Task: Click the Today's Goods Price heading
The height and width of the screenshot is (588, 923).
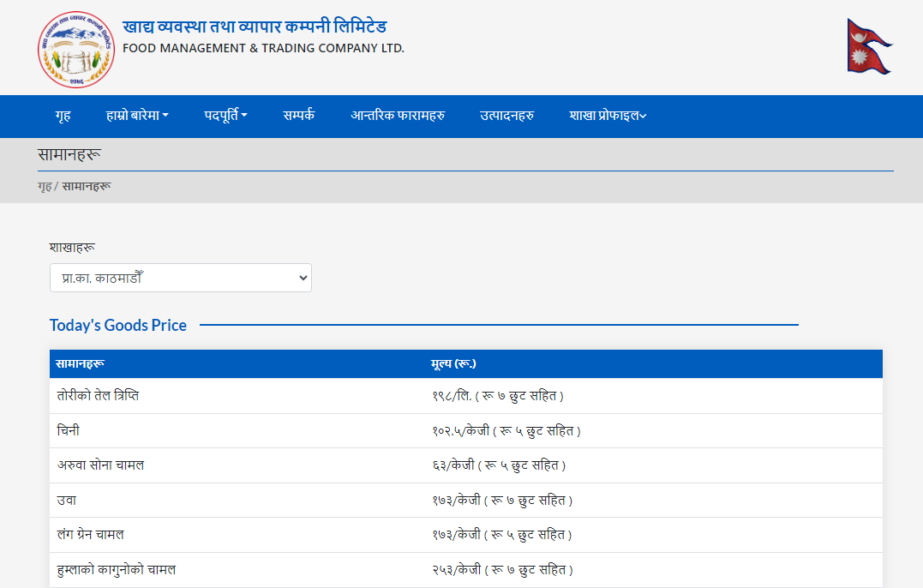Action: pos(118,325)
